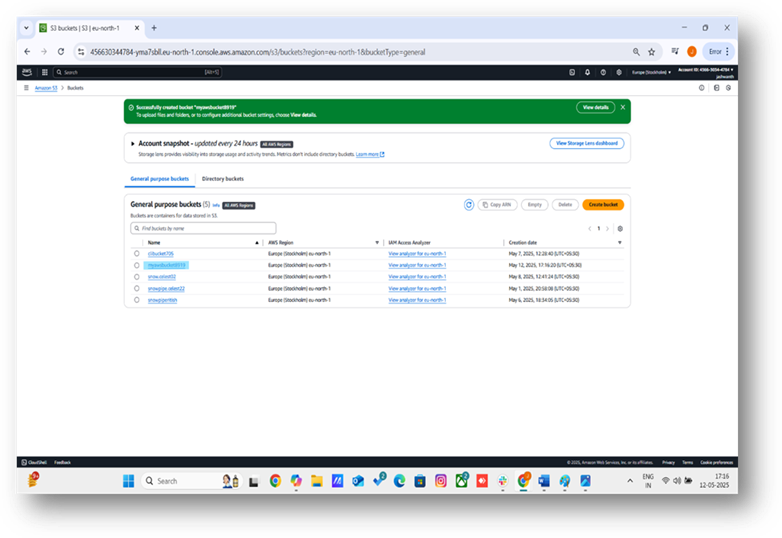Open a new browser tab
This screenshot has width=782, height=538.
click(154, 28)
